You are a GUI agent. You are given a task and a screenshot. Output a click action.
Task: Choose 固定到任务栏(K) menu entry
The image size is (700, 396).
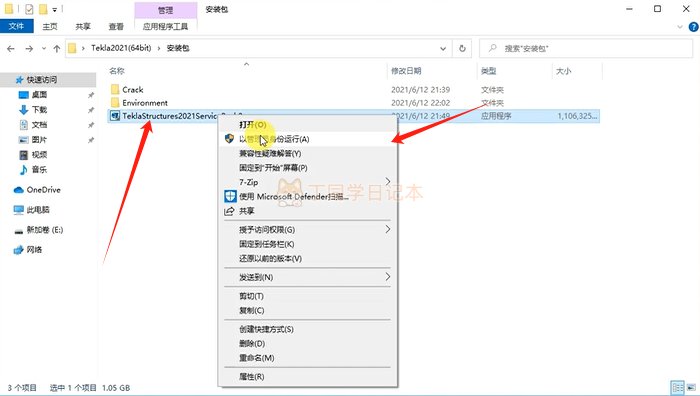point(308,244)
